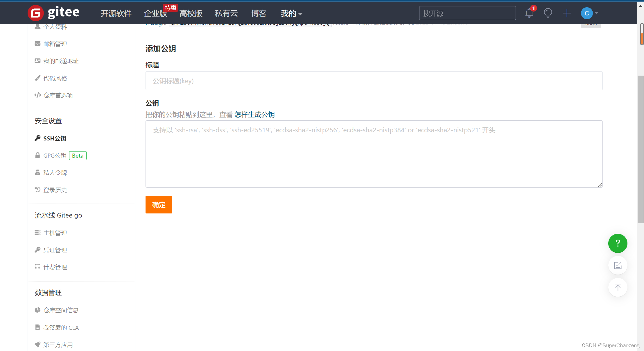The height and width of the screenshot is (351, 644).
Task: Select 私人令牌 in the sidebar
Action: pos(55,173)
